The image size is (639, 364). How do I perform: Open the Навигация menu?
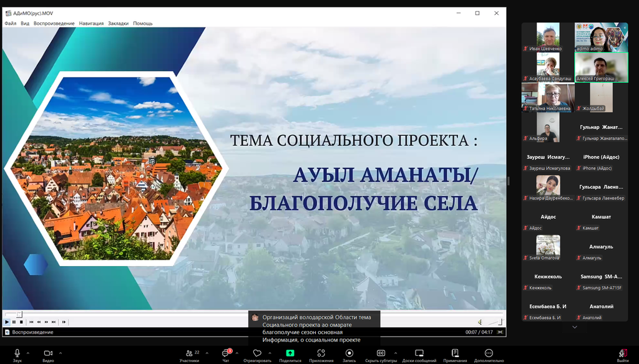point(91,23)
